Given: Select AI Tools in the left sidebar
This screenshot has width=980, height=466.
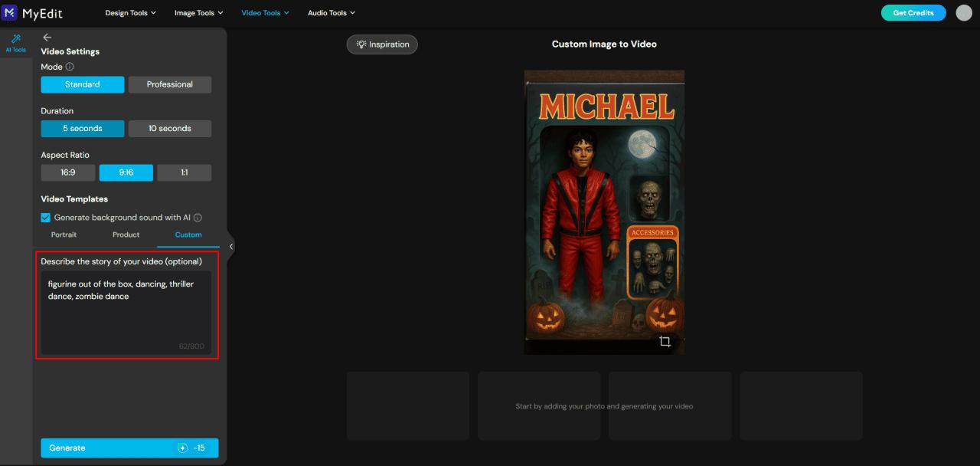Looking at the screenshot, I should click(x=15, y=44).
